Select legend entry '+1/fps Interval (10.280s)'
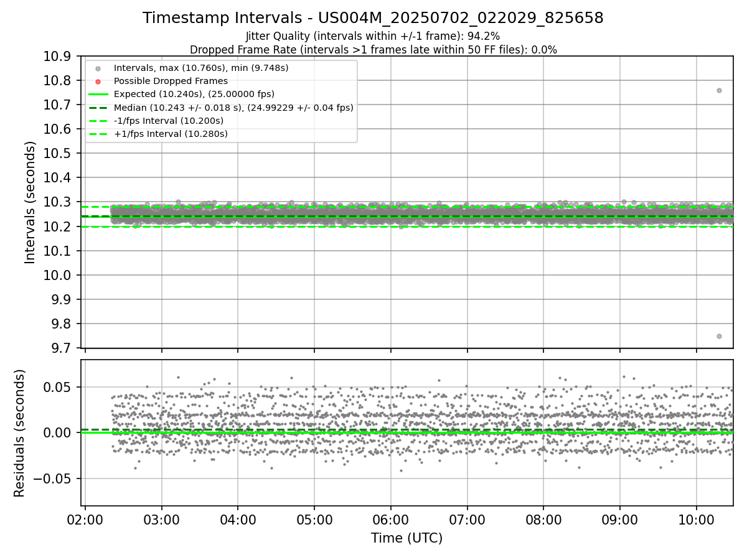Screen dimensions: 747x560 pyautogui.click(x=171, y=134)
